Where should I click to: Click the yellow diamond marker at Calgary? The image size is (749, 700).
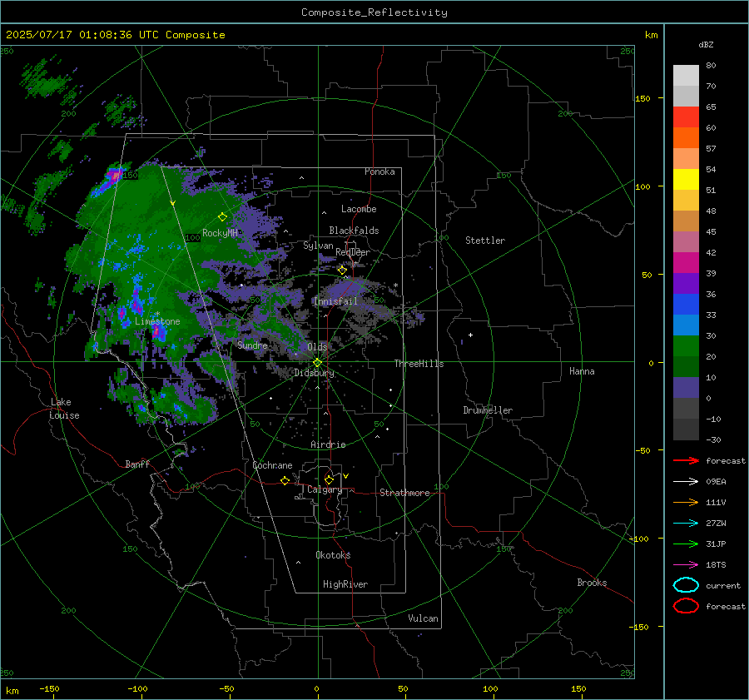(x=329, y=479)
